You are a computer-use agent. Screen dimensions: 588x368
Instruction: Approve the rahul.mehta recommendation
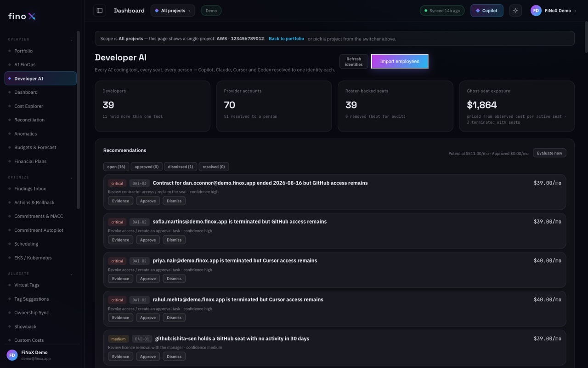148,317
